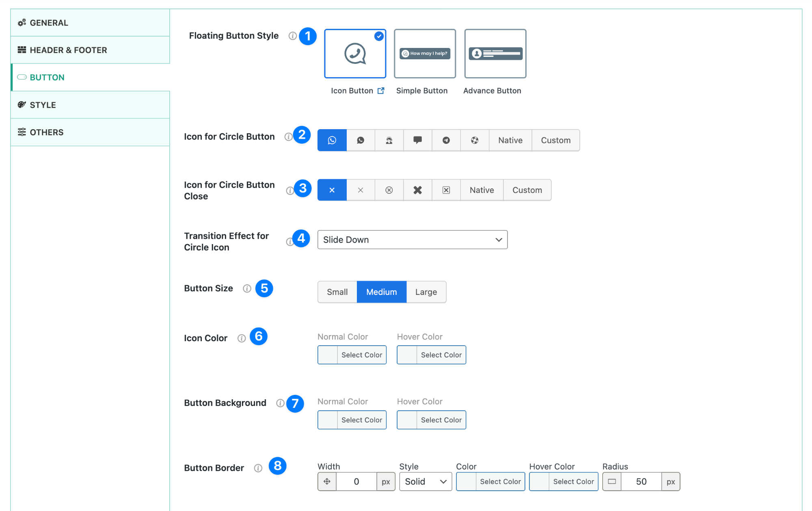
Task: Switch to HEADER & FOOTER tab
Action: 68,50
